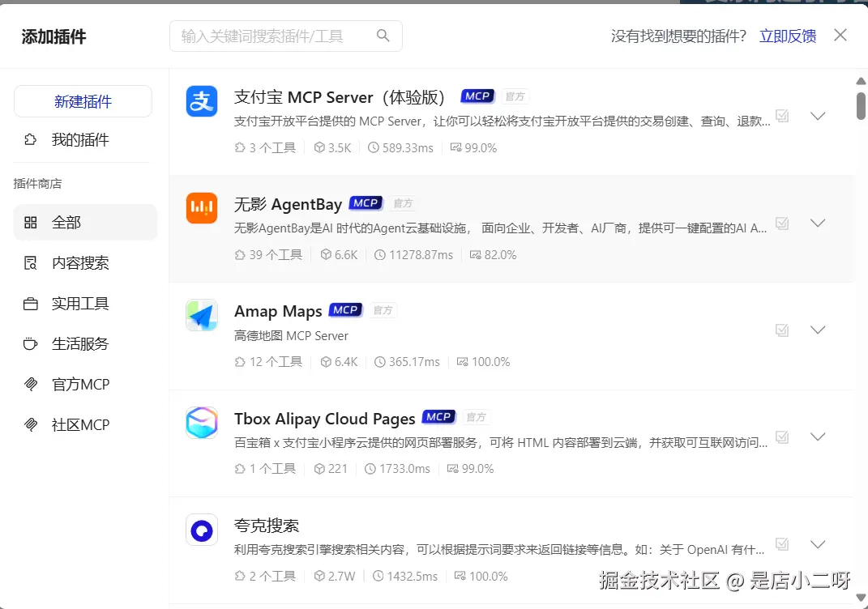Expand the 支付宝 MCP Server tool list
The width and height of the screenshot is (868, 609).
[x=818, y=116]
